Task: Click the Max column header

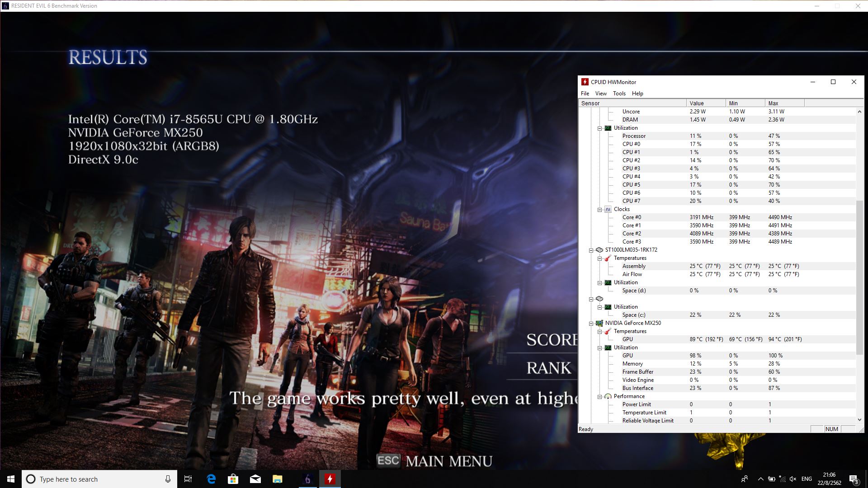Action: (784, 103)
